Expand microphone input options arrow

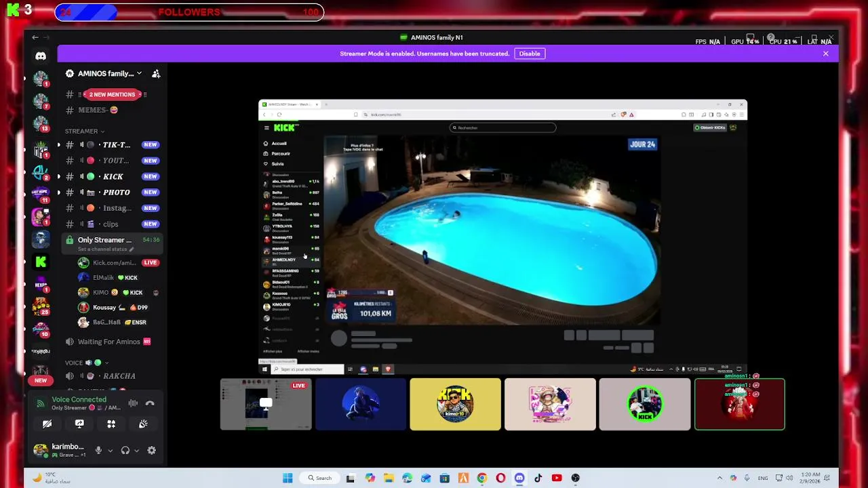coord(110,451)
